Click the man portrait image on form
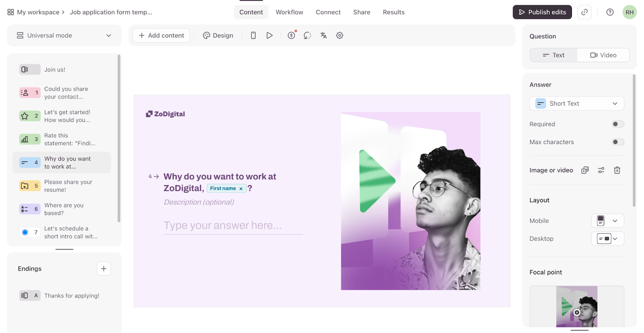The image size is (644, 333). point(411,201)
